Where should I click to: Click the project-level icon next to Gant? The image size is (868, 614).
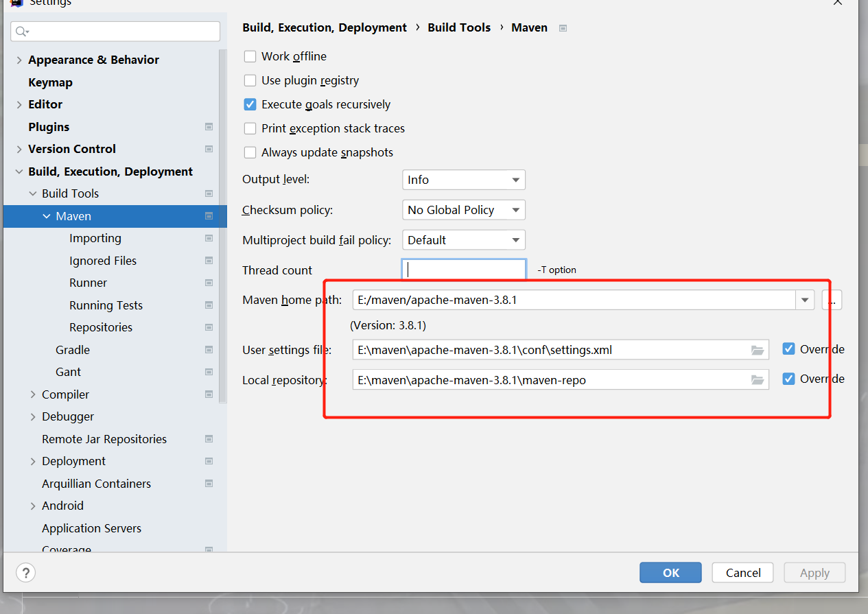(209, 372)
